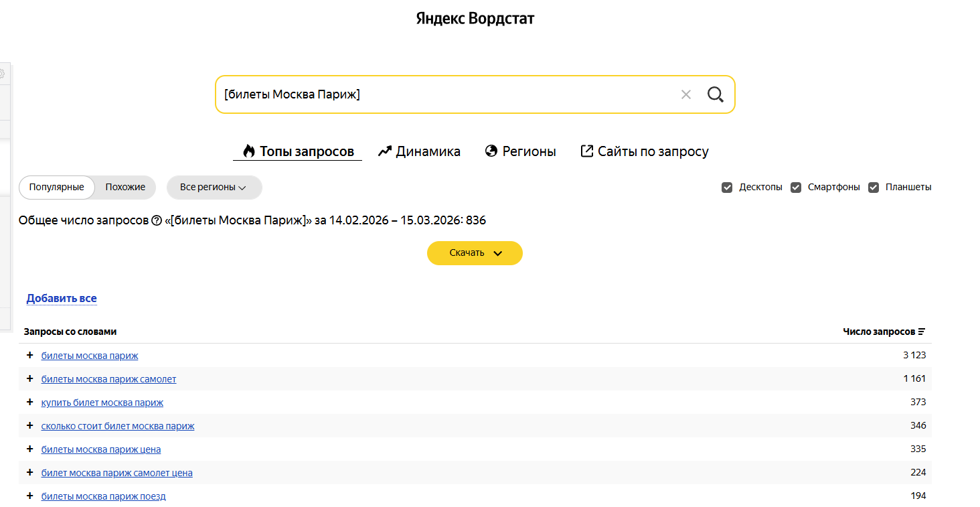The height and width of the screenshot is (507, 980).
Task: Click plus next to билеты москва париж цена
Action: [x=29, y=449]
